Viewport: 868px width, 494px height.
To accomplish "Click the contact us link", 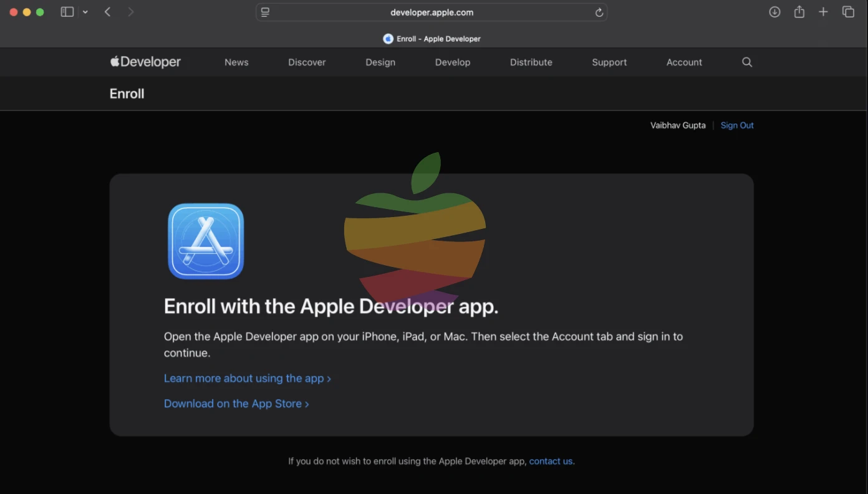I will tap(551, 462).
